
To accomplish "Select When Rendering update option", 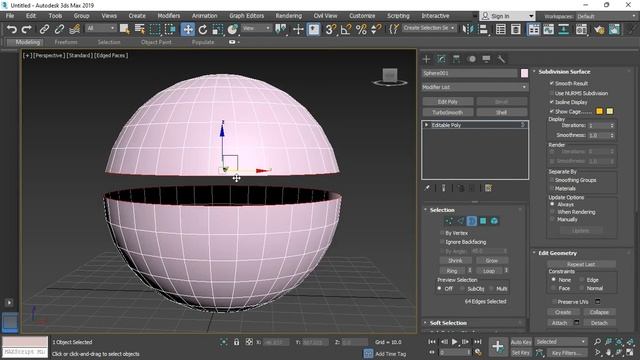I will (x=552, y=212).
